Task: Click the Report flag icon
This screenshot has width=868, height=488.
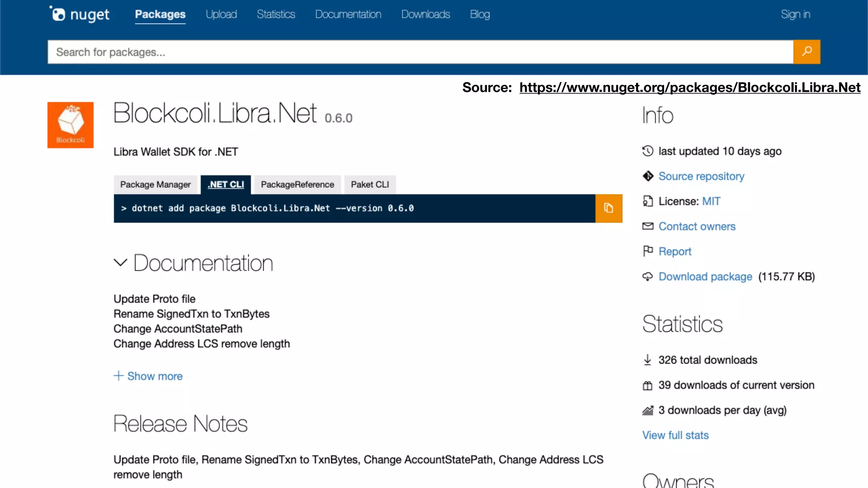Action: [648, 251]
